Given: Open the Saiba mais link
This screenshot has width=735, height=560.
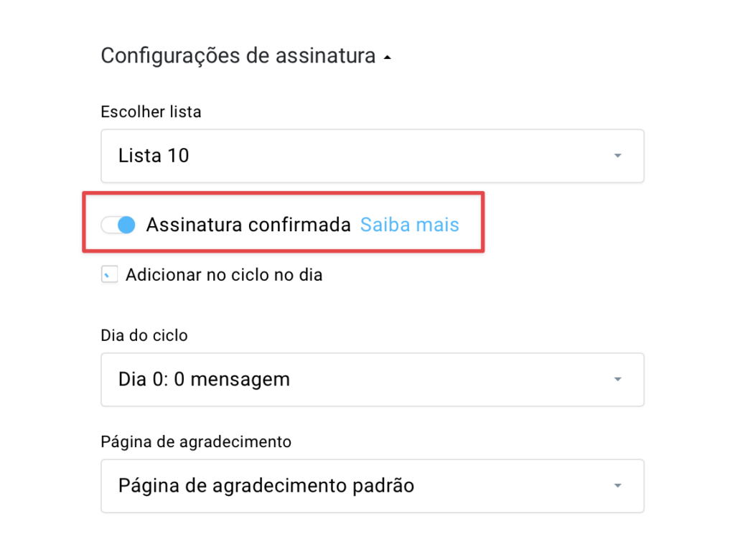Looking at the screenshot, I should [410, 225].
